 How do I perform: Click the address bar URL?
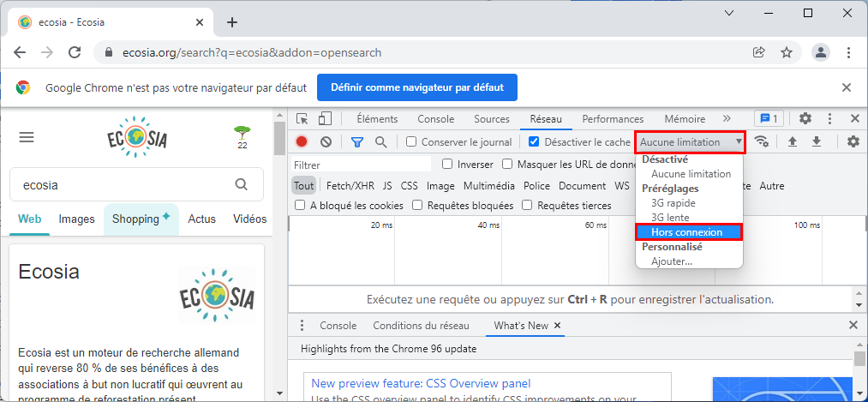coord(252,53)
